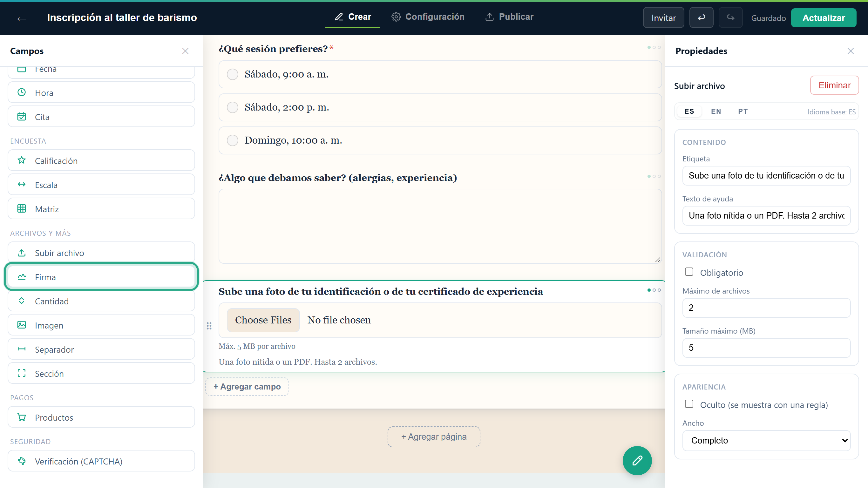Switch to the EN language tab
The width and height of the screenshot is (868, 488).
point(716,111)
